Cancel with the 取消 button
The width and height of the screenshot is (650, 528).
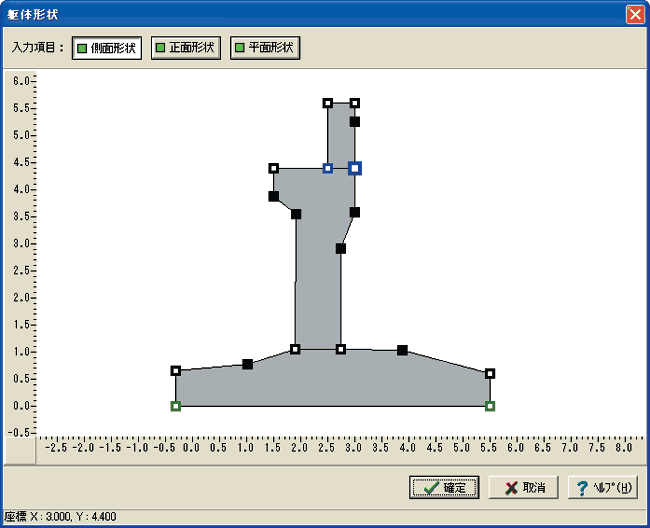click(524, 487)
